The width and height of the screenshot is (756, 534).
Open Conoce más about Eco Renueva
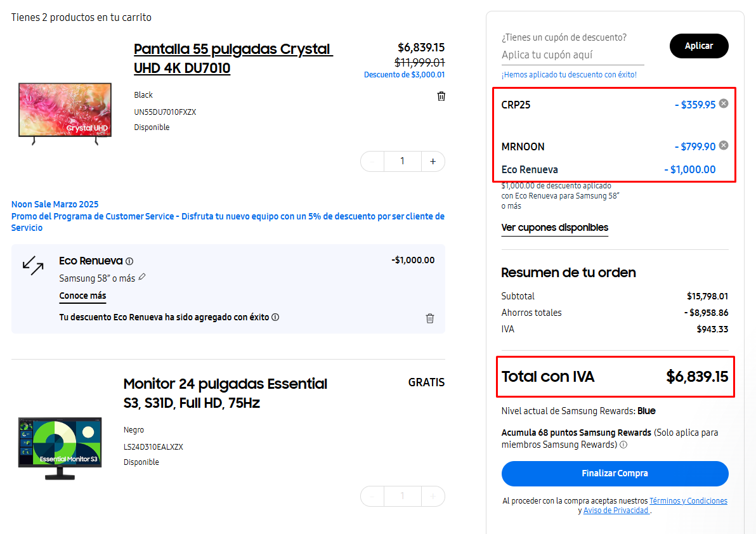click(x=82, y=296)
